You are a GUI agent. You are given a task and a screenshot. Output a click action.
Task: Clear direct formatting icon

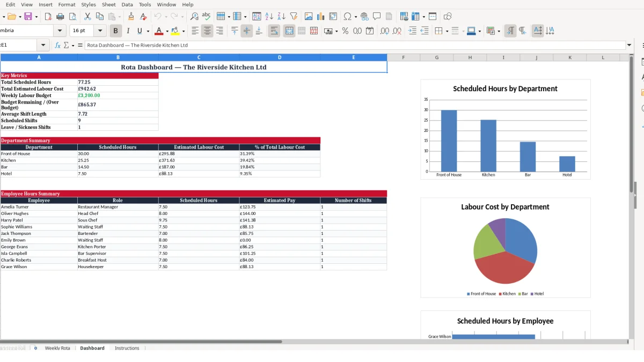point(143,17)
